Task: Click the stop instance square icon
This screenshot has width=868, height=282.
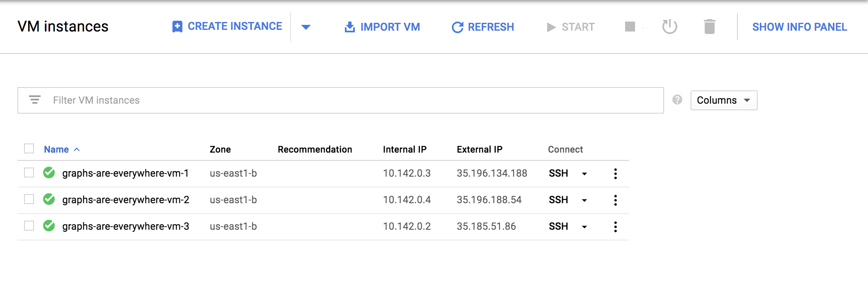Action: 630,27
